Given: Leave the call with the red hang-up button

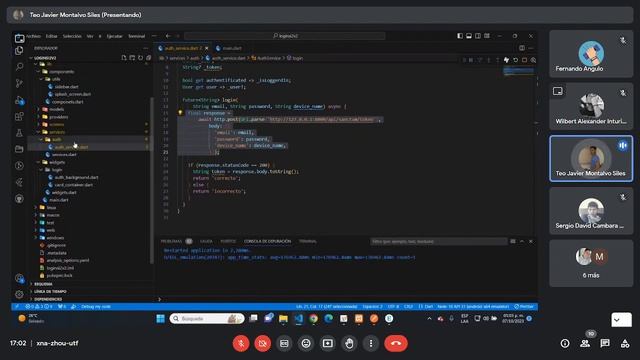Looking at the screenshot, I should (x=396, y=344).
